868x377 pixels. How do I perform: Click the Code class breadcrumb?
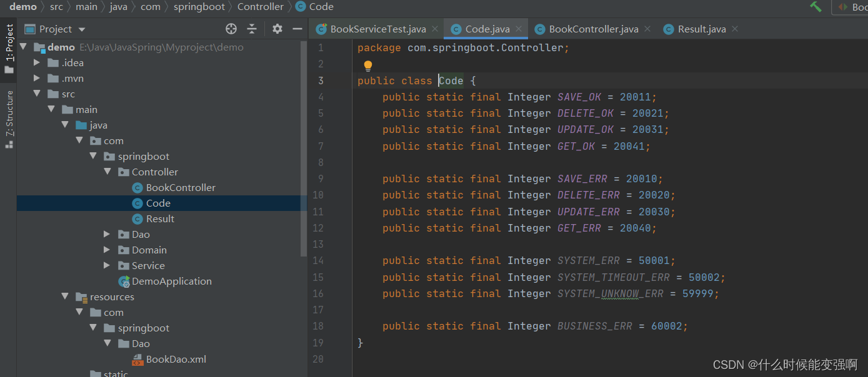[315, 6]
